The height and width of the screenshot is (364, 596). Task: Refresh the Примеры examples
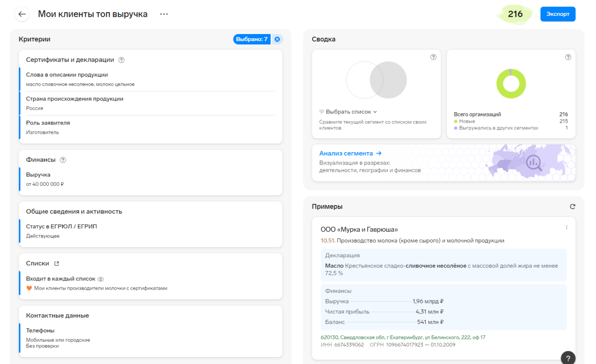[572, 206]
